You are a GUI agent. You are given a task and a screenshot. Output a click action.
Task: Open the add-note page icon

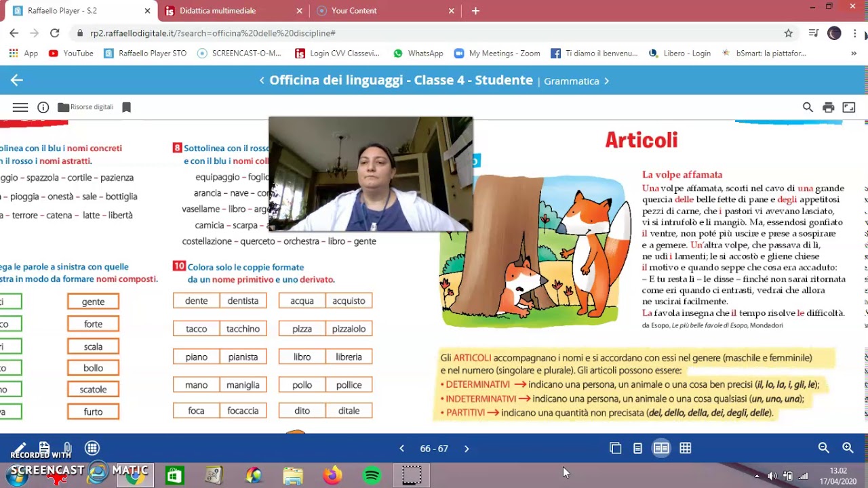click(x=44, y=448)
